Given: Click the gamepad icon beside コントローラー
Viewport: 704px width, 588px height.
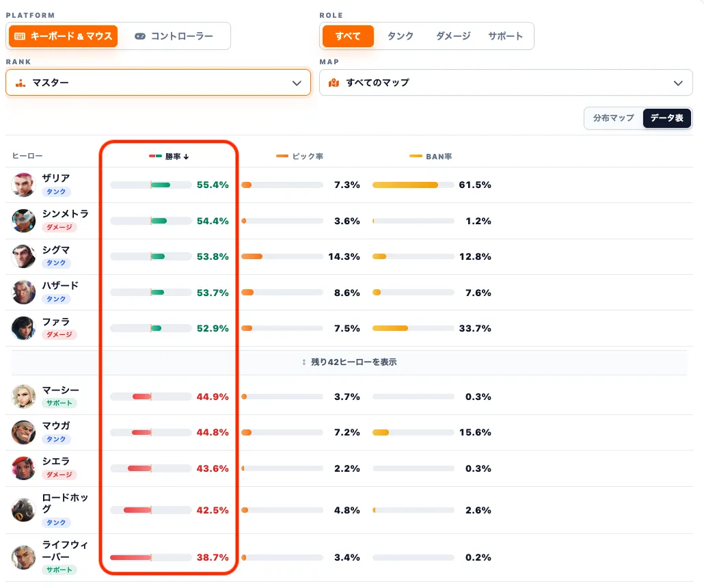Looking at the screenshot, I should tap(140, 36).
